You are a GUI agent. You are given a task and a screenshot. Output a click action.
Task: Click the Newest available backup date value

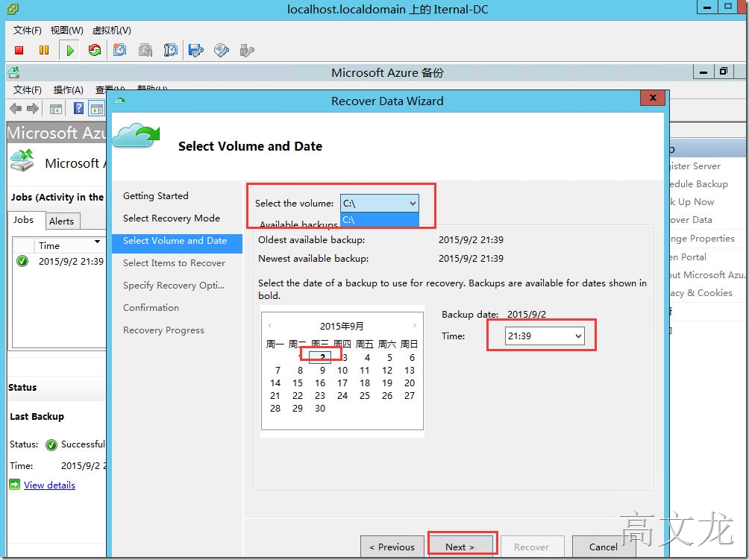point(471,258)
